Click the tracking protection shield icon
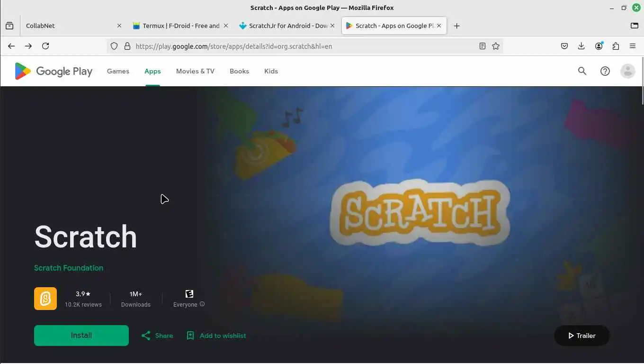This screenshot has width=644, height=364. [114, 46]
